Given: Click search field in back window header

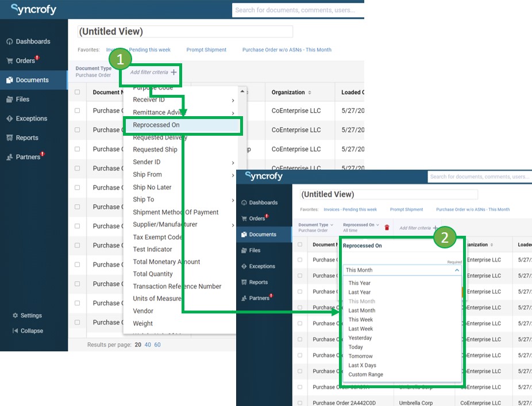Looking at the screenshot, I should (x=298, y=10).
